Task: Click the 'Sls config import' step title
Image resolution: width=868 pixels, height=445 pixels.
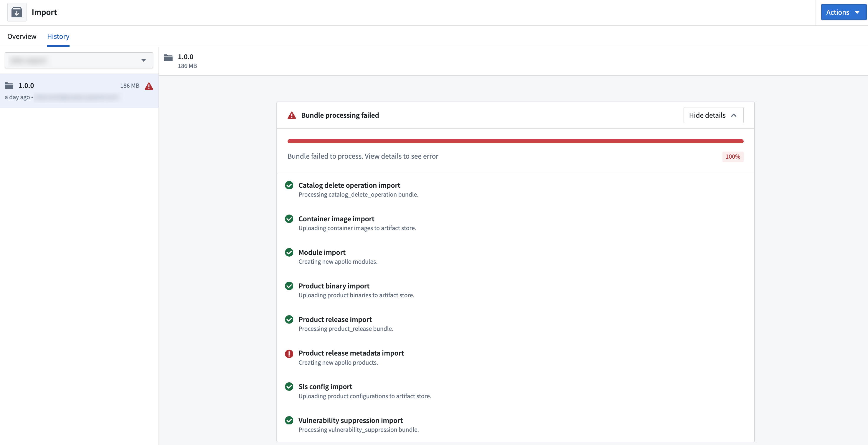Action: click(x=325, y=387)
